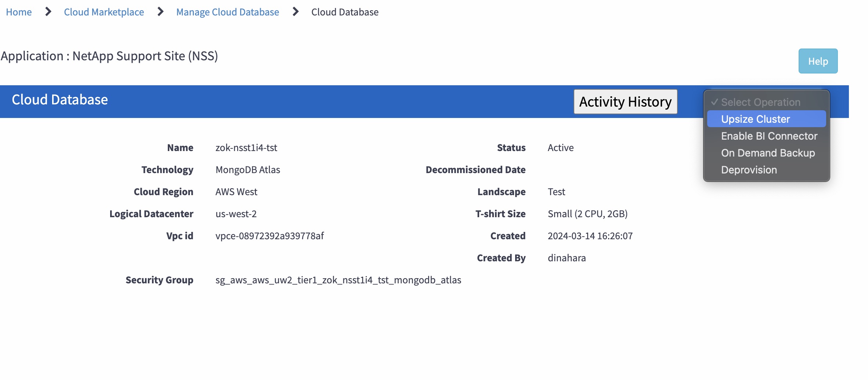Select the Upsize Cluster operation
The image size is (868, 380).
[x=755, y=119]
